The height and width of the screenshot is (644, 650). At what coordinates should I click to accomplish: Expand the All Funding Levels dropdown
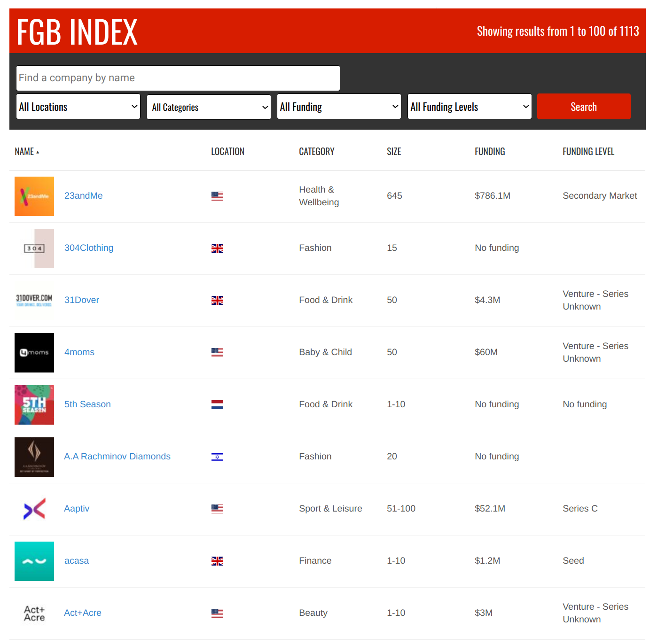[x=470, y=107]
